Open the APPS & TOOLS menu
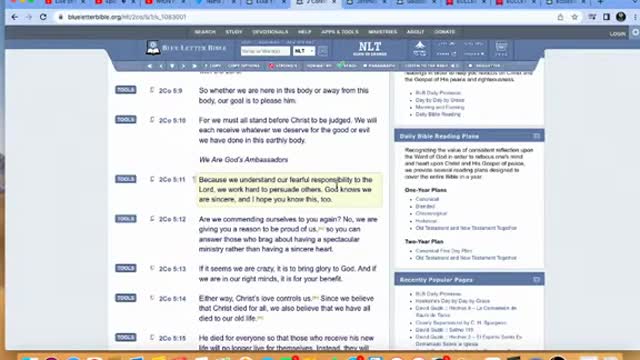Viewport: 640px width, 360px height. (x=340, y=32)
